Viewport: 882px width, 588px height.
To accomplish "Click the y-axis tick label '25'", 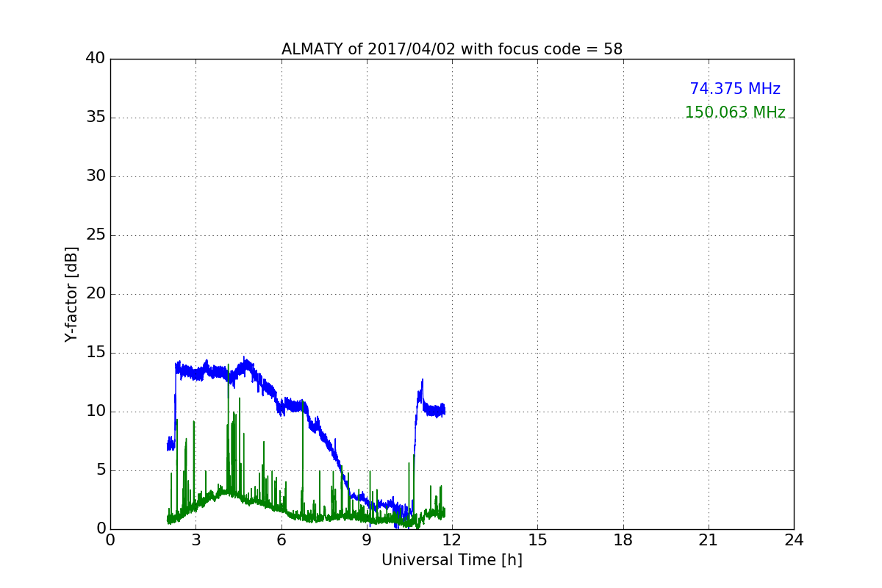I will pyautogui.click(x=95, y=235).
